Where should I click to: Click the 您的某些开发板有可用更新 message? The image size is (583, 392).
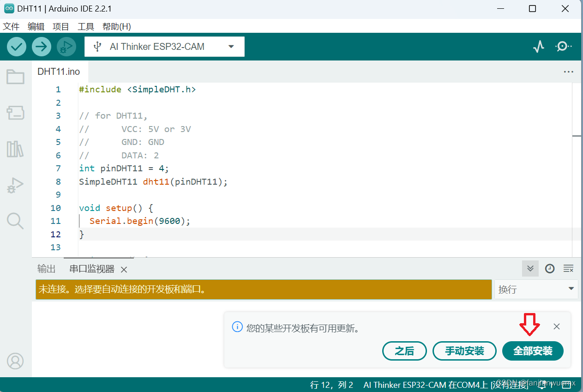(x=303, y=328)
